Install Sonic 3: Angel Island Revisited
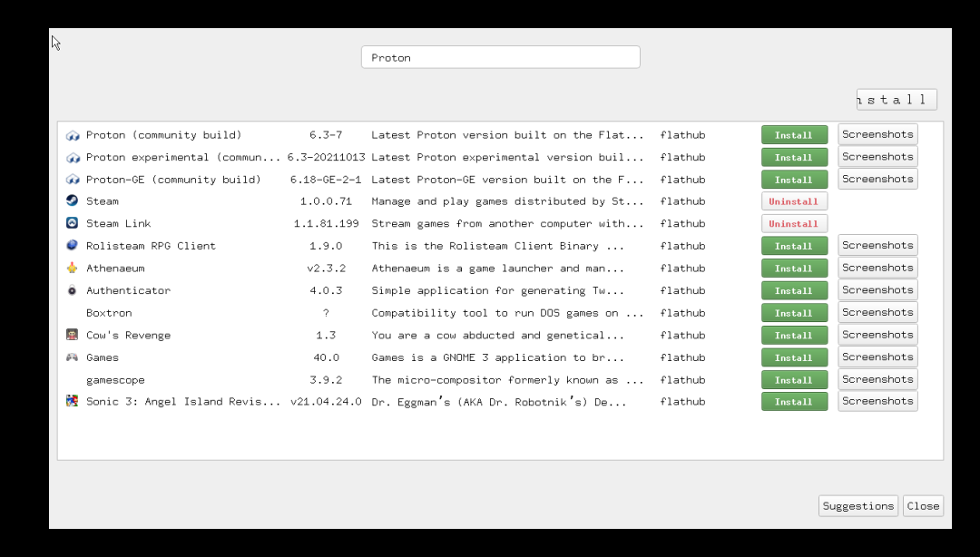The image size is (980, 557). click(794, 401)
